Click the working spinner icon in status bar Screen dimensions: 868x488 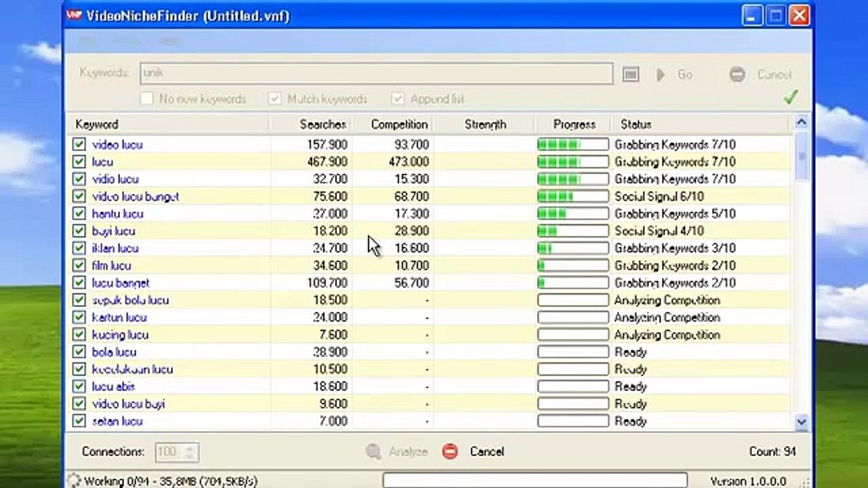74,481
